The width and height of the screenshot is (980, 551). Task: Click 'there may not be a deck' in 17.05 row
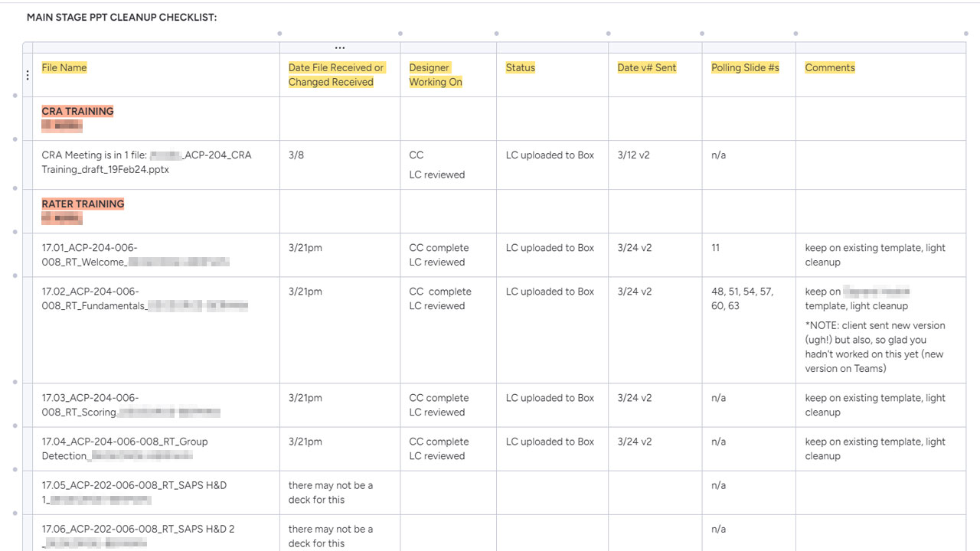point(331,492)
